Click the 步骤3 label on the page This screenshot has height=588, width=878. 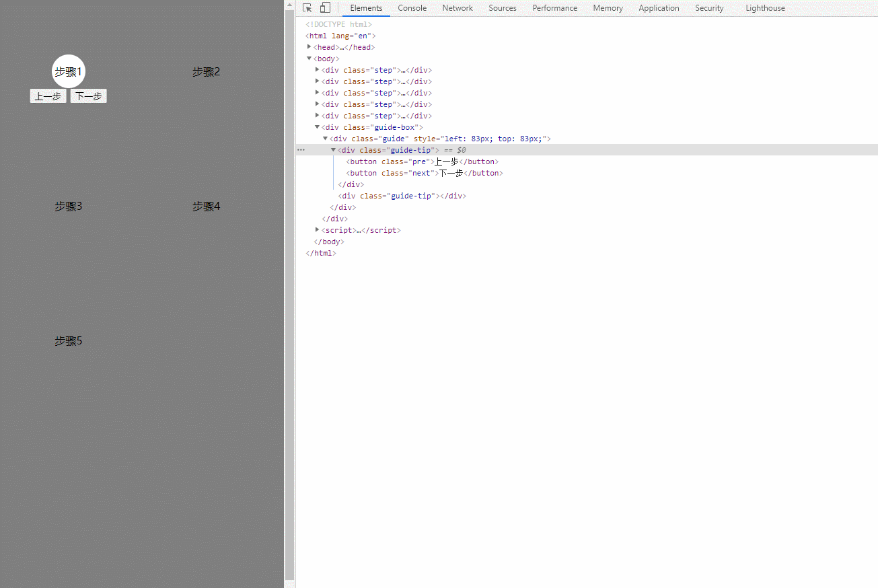[69, 207]
